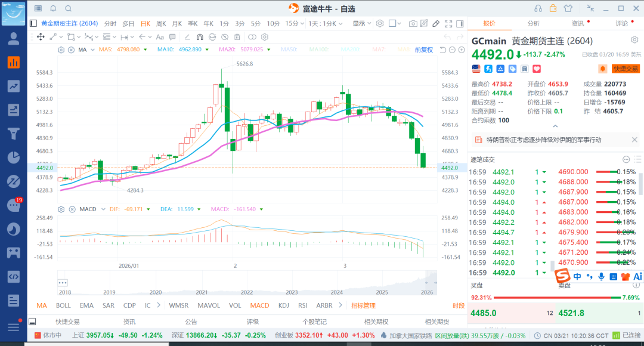
Task: Open the MA5 line style dropdown arrow
Action: [x=145, y=50]
